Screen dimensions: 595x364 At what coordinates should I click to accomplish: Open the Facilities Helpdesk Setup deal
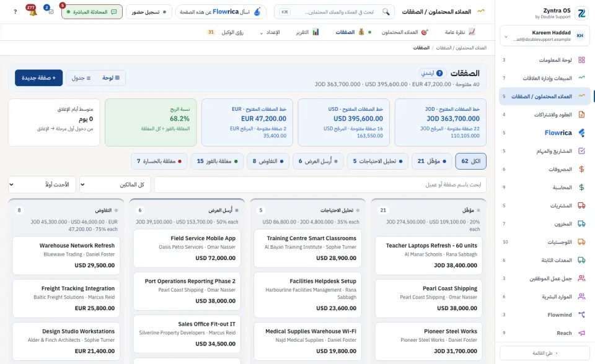pos(308,295)
